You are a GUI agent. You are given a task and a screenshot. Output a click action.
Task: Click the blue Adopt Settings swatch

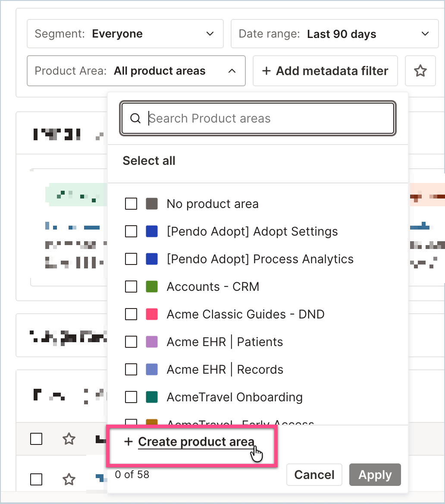point(152,231)
